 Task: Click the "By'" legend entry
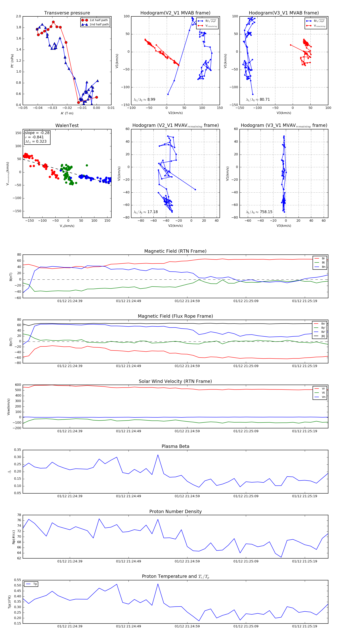320,328
